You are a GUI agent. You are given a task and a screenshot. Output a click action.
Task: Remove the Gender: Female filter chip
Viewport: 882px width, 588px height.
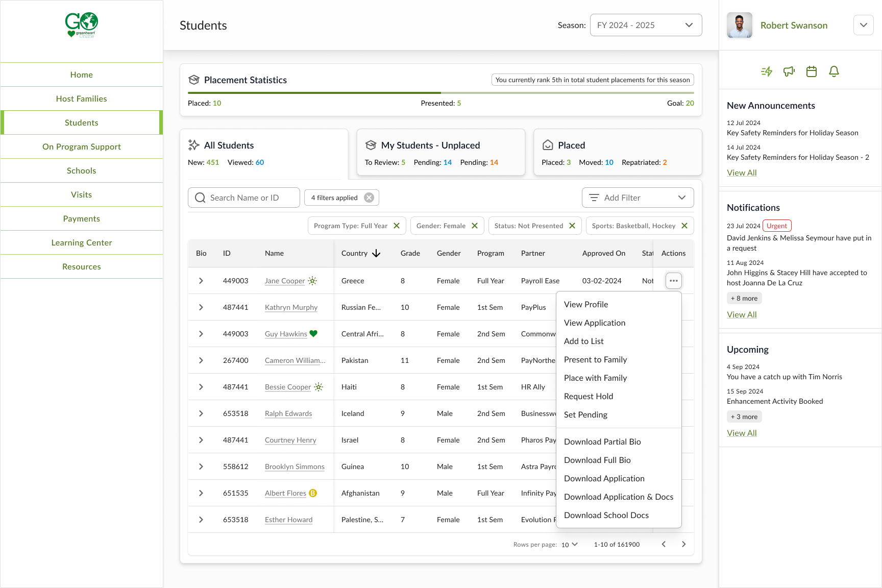tap(475, 226)
